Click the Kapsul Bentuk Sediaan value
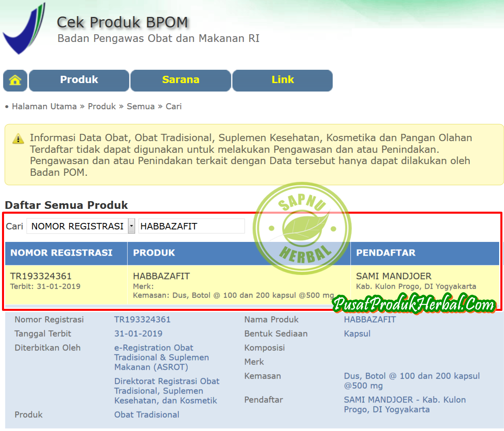504x431 pixels. coord(357,334)
